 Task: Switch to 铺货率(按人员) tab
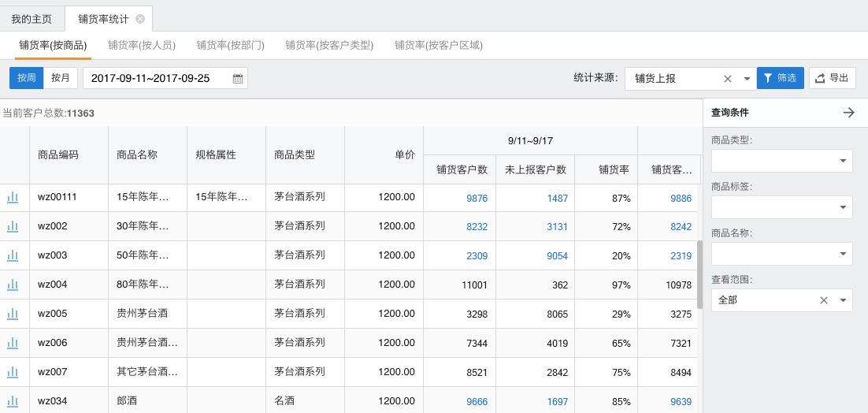click(x=142, y=46)
